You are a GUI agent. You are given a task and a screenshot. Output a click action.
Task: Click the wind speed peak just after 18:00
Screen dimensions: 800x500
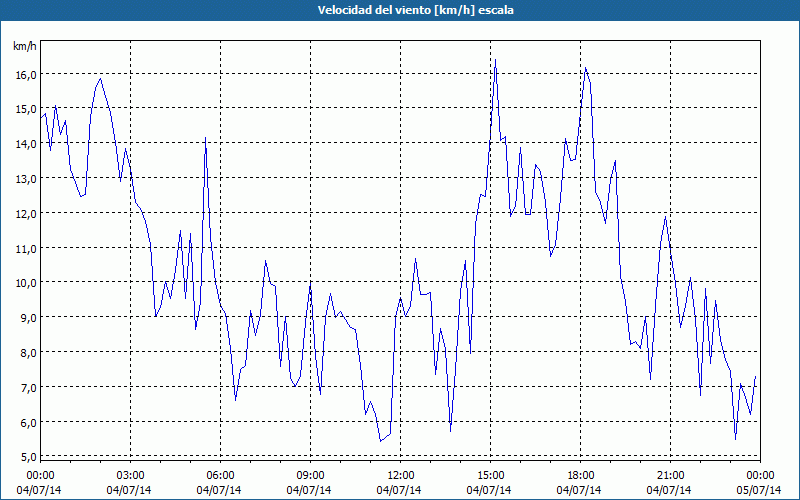click(x=585, y=68)
